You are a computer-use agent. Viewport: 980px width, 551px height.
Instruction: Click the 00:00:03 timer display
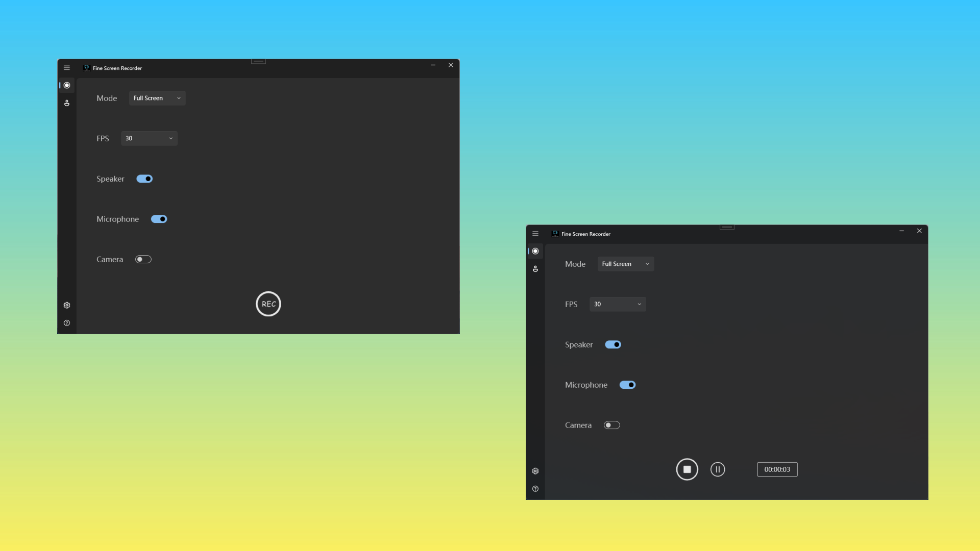click(x=777, y=469)
